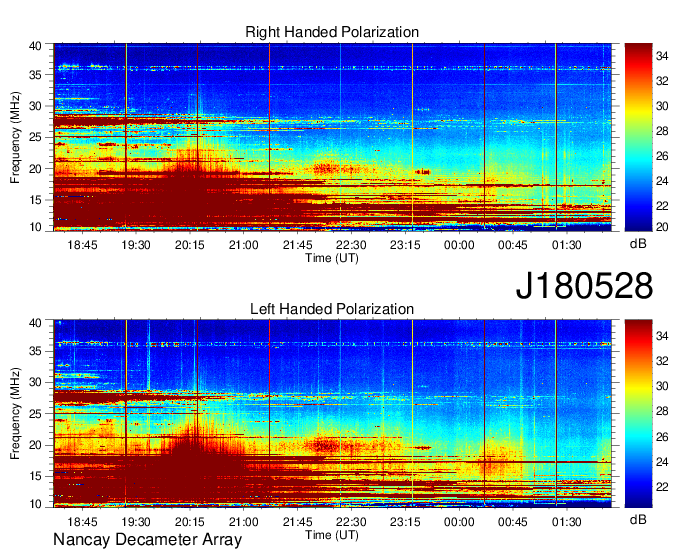Click the 01:30 tick label on top plot
Screen dimensions: 680x552
[566, 245]
